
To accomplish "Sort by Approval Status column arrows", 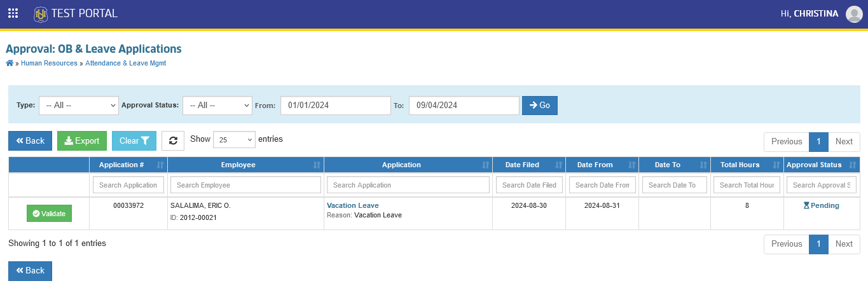I will pyautogui.click(x=853, y=165).
